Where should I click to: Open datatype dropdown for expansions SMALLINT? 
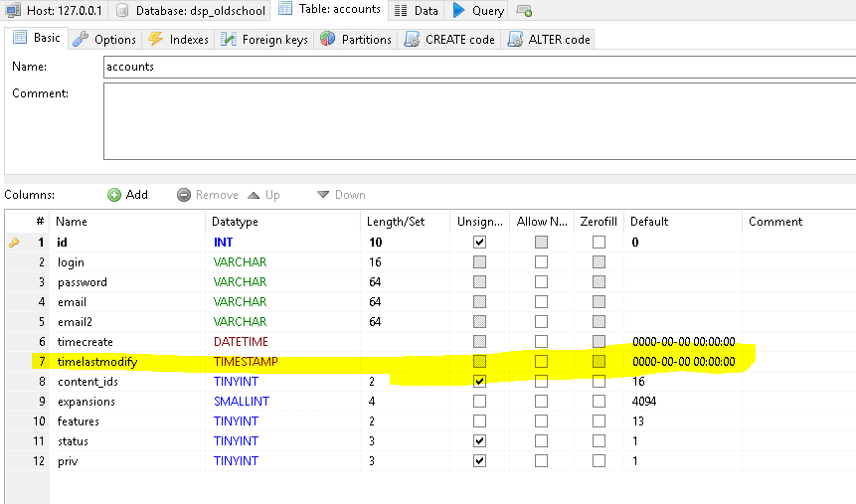pos(283,402)
